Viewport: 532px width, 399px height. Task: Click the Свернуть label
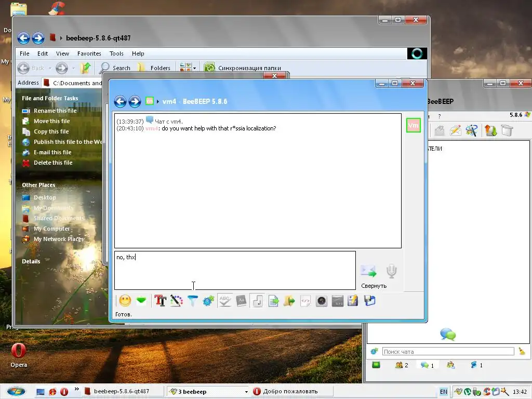coord(374,286)
